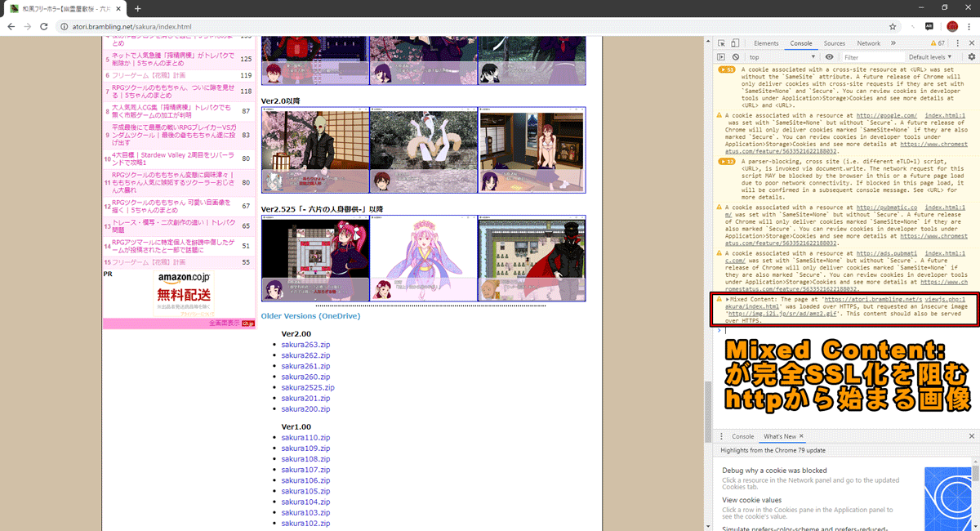Click 'Debug why a cookie was blocked' heading
980x531 pixels.
tap(774, 471)
